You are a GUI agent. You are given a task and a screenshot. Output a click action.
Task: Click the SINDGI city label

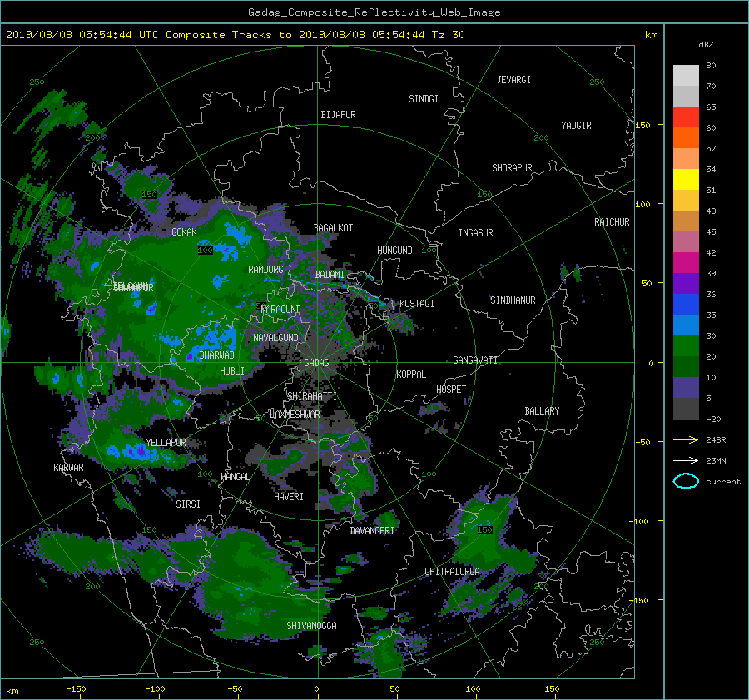coord(424,99)
